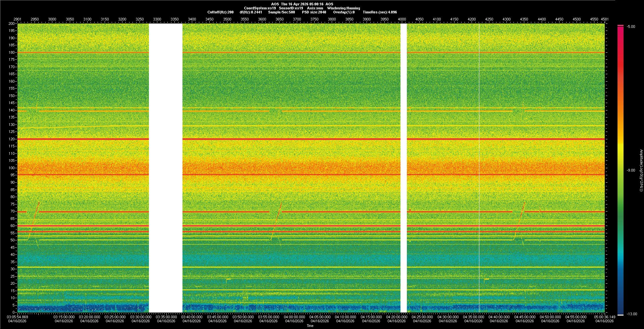Click the SensorID:es19 header text
This screenshot has width=644, height=329.
[x=291, y=8]
